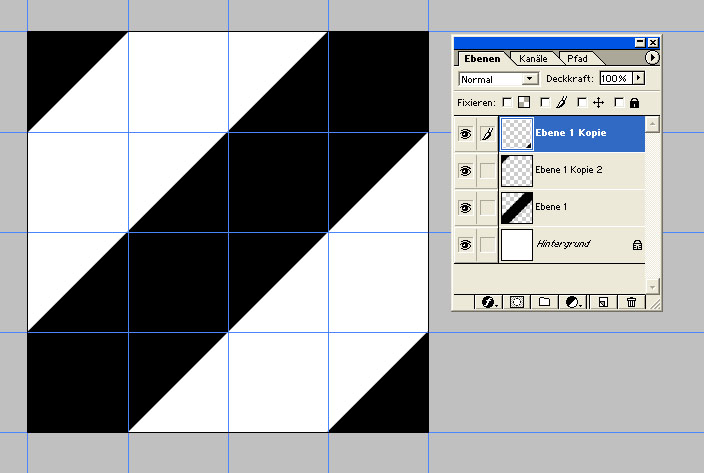
Task: Open the layers palette options menu
Action: tap(654, 59)
